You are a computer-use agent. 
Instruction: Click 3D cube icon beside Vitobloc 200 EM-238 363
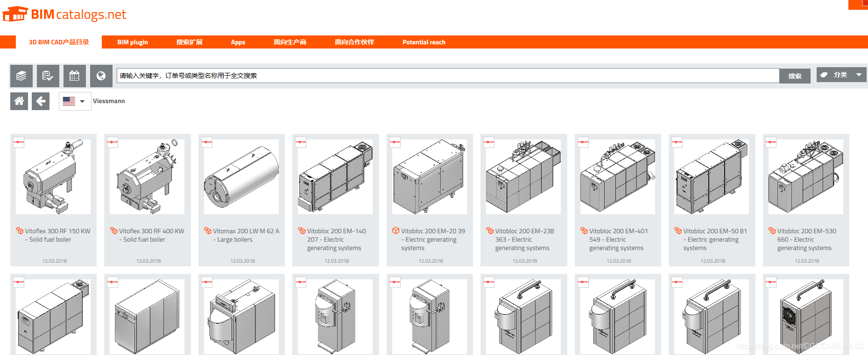[490, 230]
